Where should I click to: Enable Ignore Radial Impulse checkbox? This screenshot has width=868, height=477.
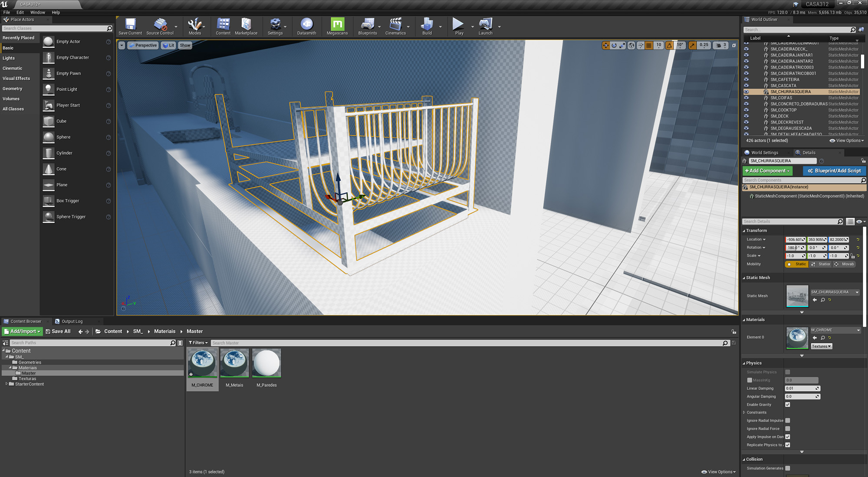click(788, 421)
